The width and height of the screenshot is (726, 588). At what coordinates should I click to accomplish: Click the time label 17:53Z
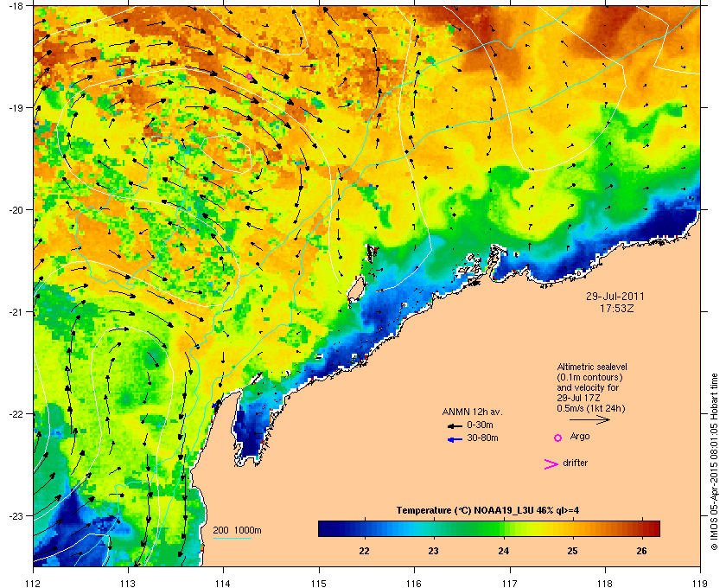click(x=617, y=308)
